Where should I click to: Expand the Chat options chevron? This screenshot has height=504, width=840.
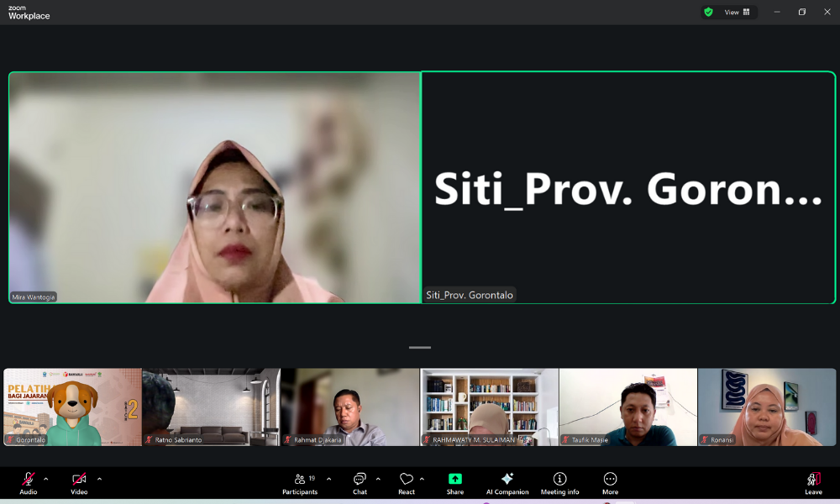(x=378, y=479)
